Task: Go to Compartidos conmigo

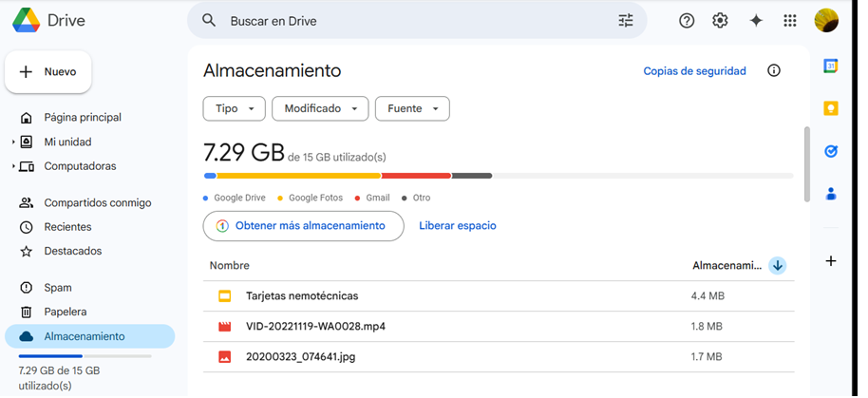Action: coord(97,203)
